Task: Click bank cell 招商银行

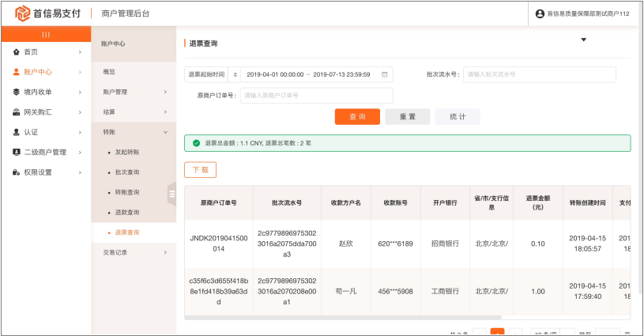Action: click(445, 244)
